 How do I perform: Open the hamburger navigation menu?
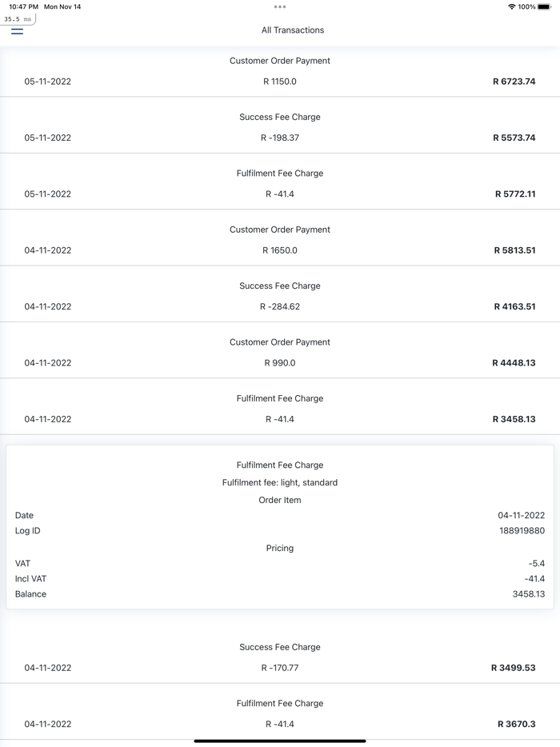(x=17, y=31)
